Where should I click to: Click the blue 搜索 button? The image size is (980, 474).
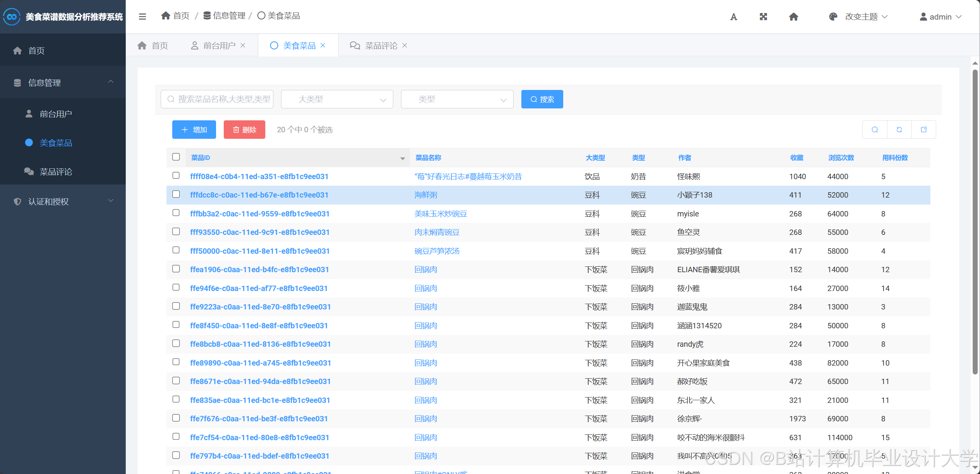click(x=542, y=99)
